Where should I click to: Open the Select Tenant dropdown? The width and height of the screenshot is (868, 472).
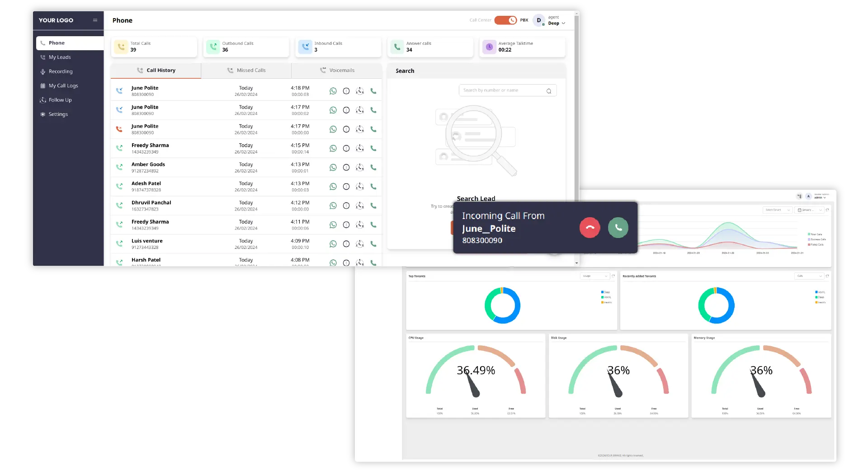tap(778, 210)
